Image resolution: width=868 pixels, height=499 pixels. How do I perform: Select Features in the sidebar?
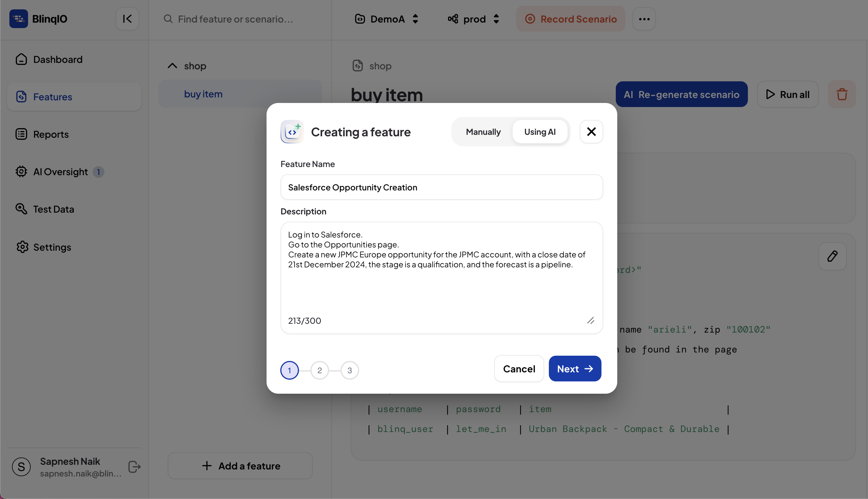pyautogui.click(x=74, y=97)
